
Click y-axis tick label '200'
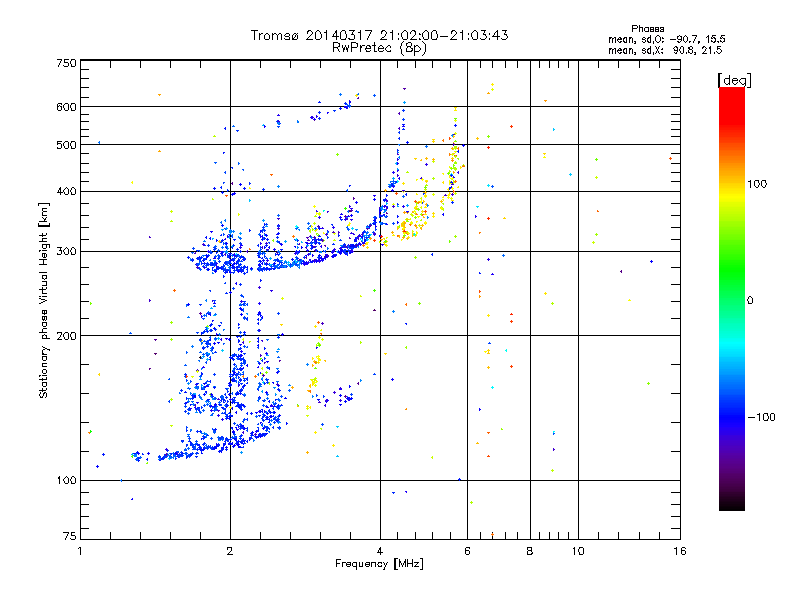click(x=66, y=336)
